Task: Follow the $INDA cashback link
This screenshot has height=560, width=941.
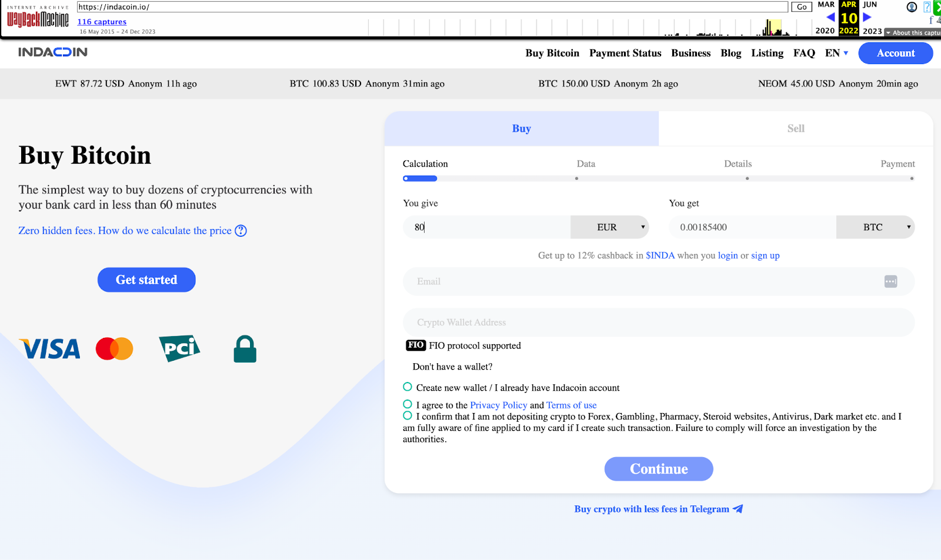Action: click(660, 255)
